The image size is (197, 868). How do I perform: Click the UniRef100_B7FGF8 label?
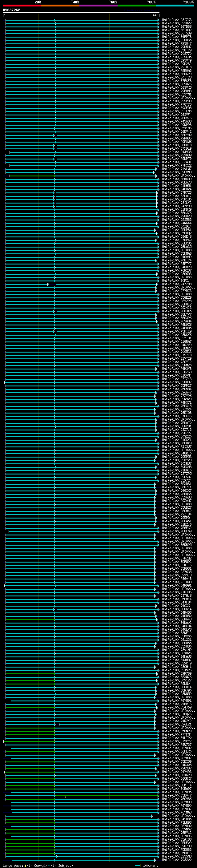[177, 81]
